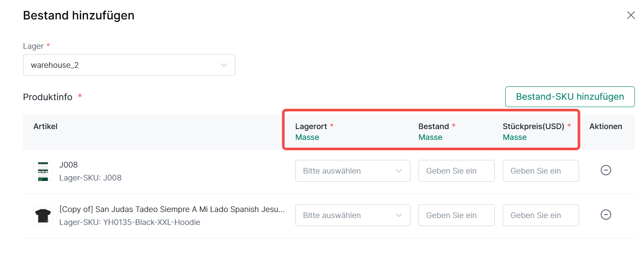The width and height of the screenshot is (644, 256).
Task: Remove the San Judas Tadeo hoodie row
Action: click(606, 215)
